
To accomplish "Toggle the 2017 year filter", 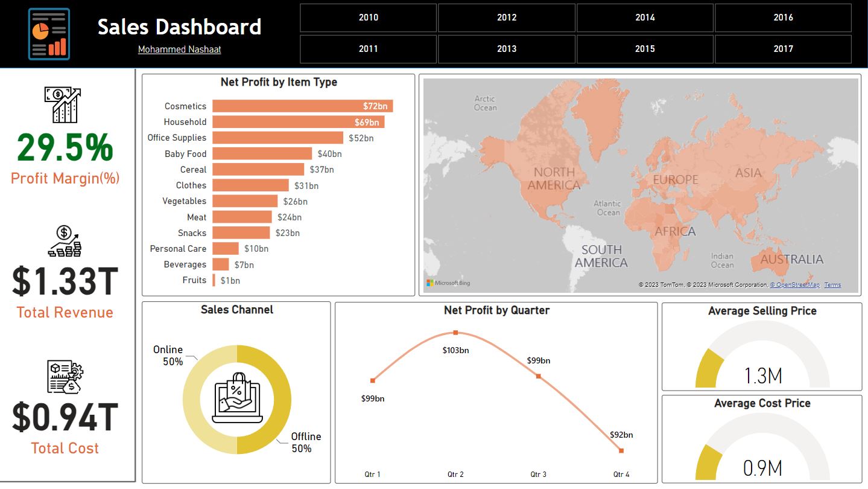I will click(782, 48).
